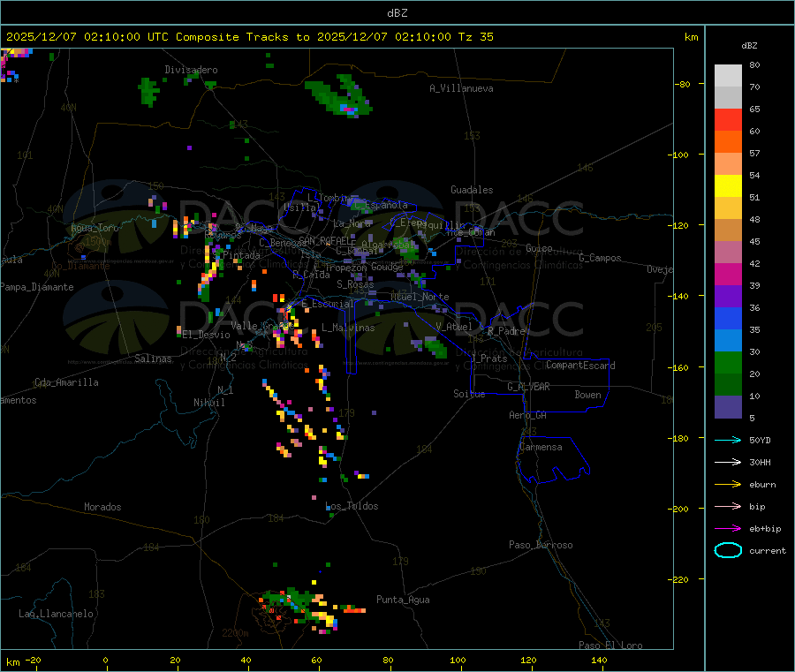795x672 pixels.
Task: Click the Guadales location label
Action: [x=472, y=190]
